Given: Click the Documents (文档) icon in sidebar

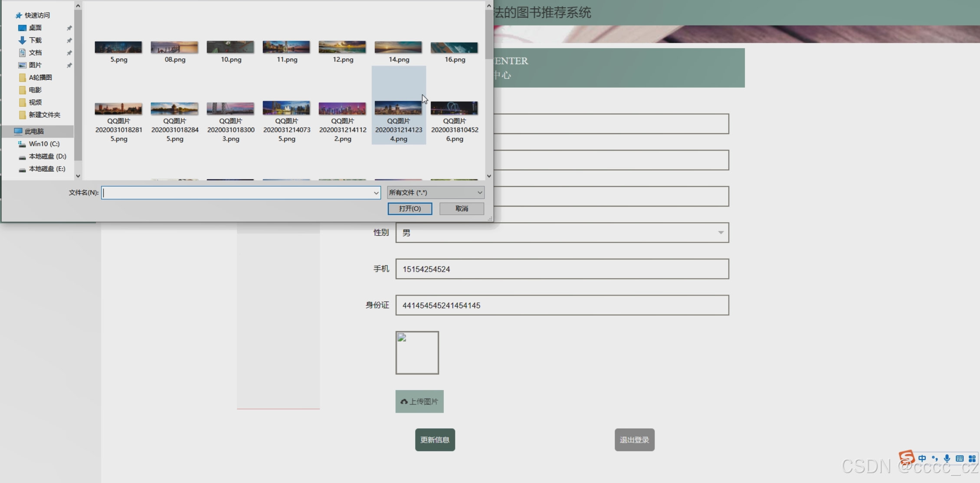Looking at the screenshot, I should tap(22, 53).
